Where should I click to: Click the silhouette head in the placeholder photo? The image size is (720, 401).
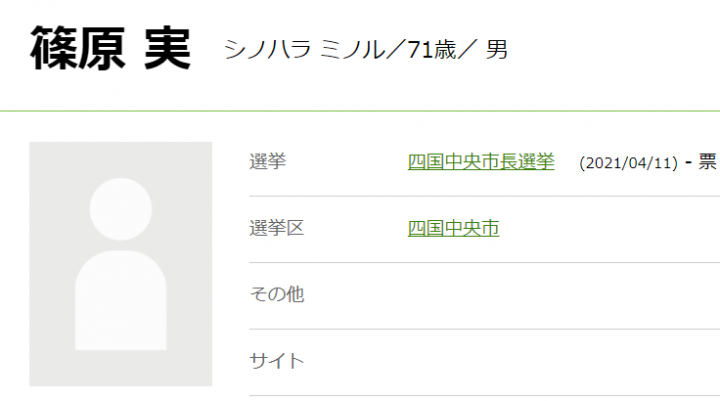click(x=120, y=209)
